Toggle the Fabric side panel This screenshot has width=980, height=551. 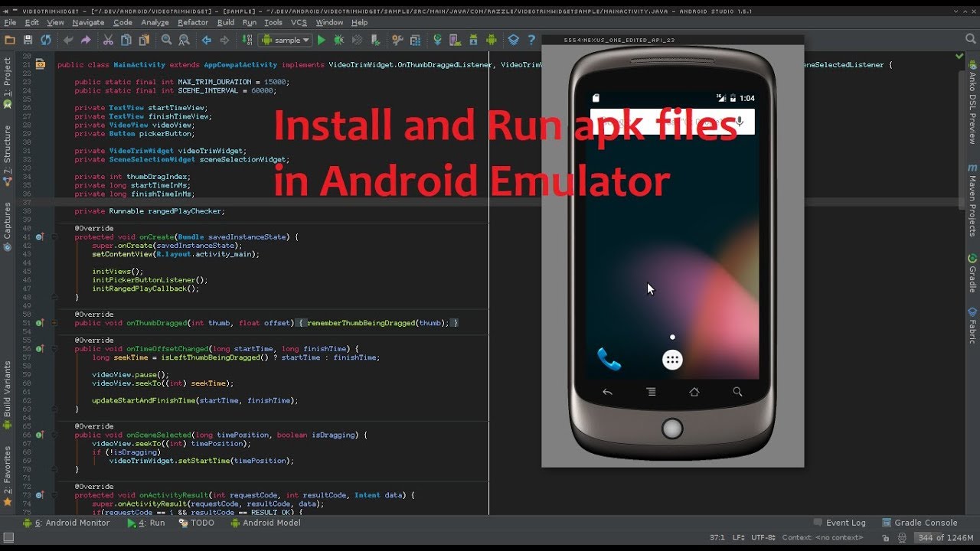click(x=972, y=325)
